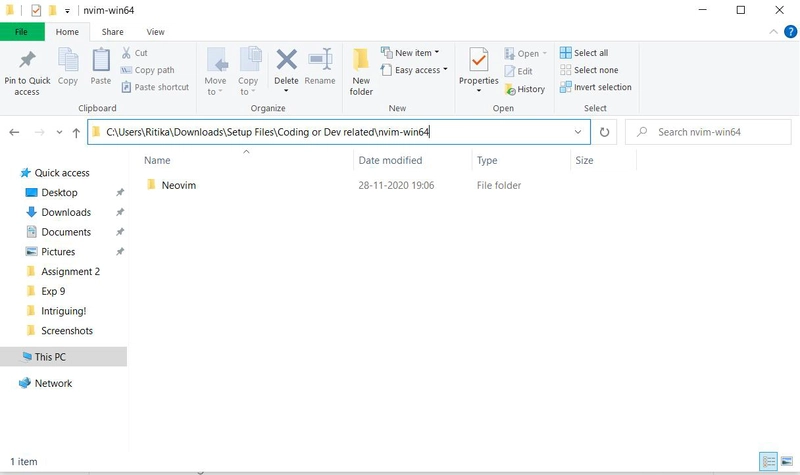Open the Easy access dropdown

pos(414,70)
